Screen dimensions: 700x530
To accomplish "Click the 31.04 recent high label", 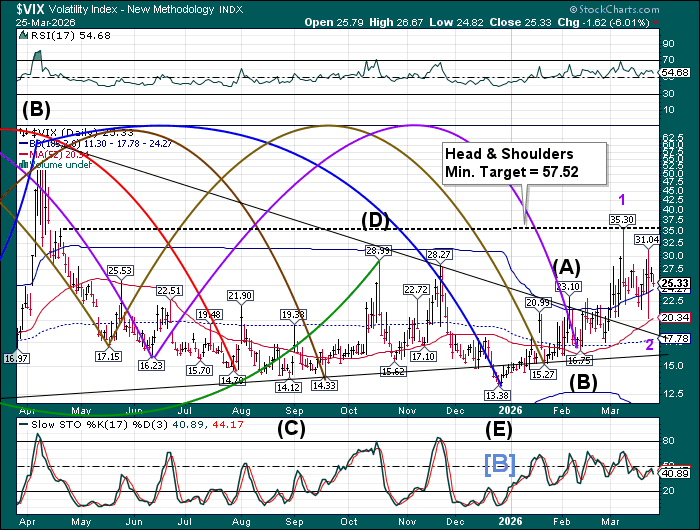I will 648,240.
